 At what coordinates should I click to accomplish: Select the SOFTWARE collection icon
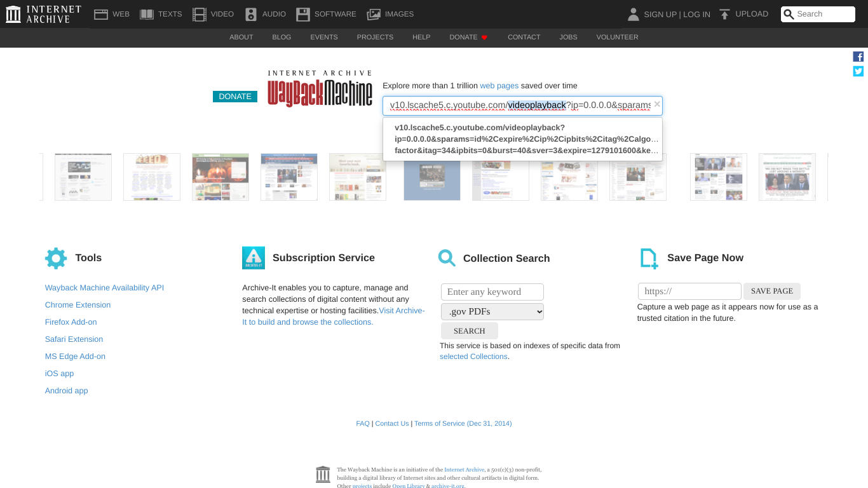click(304, 13)
